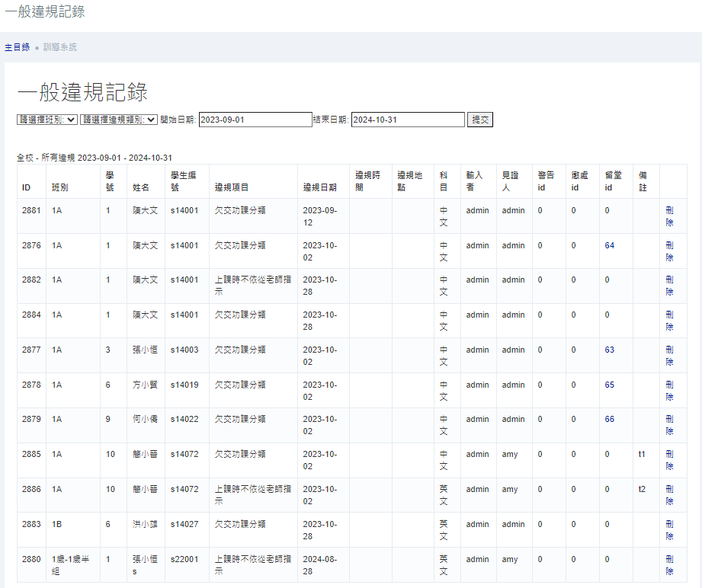Go to 主目錄 in the breadcrumb

(17, 47)
